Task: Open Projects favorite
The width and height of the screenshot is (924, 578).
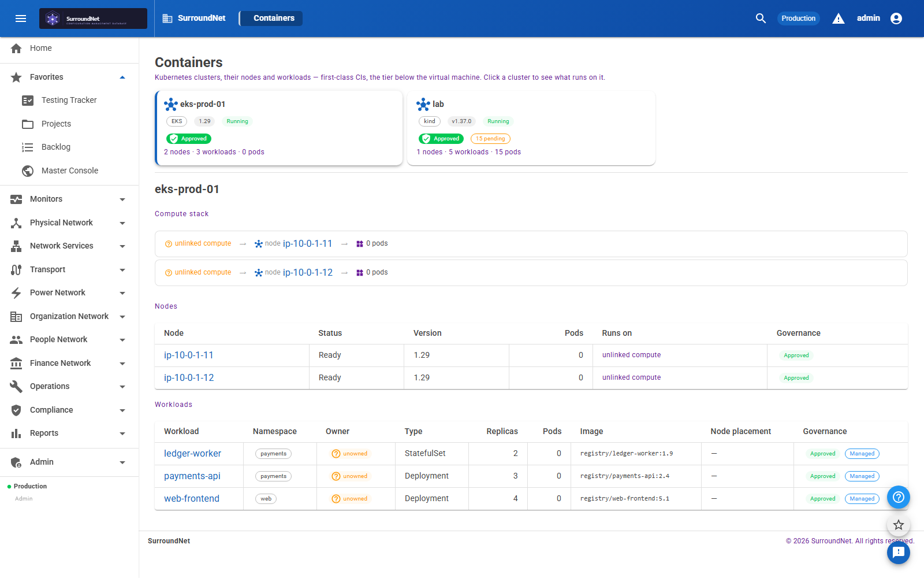Action: pyautogui.click(x=69, y=124)
